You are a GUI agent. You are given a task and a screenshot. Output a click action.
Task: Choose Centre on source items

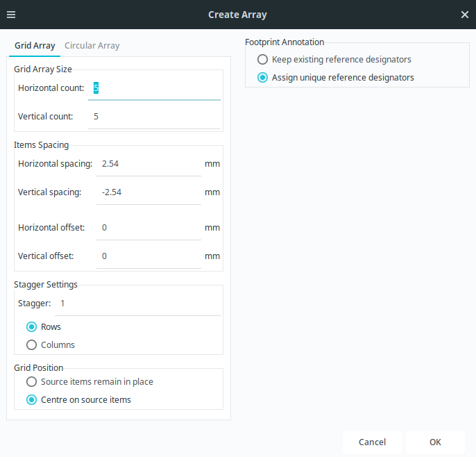[31, 400]
